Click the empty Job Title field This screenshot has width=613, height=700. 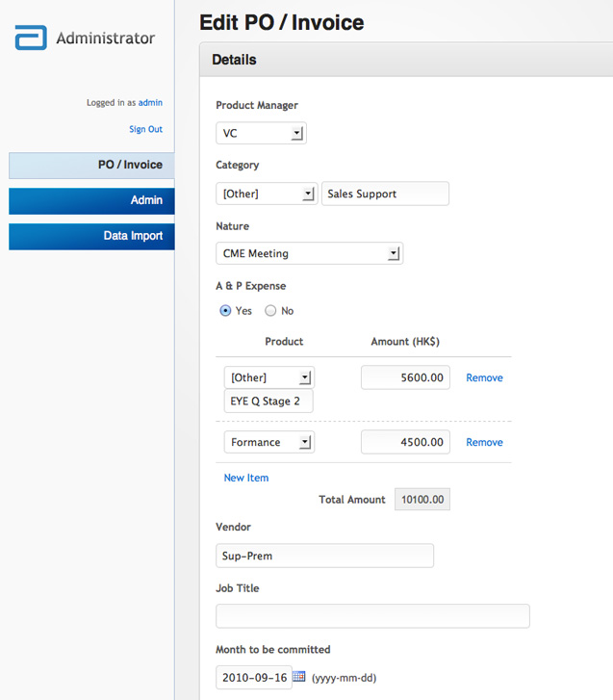pyautogui.click(x=373, y=616)
